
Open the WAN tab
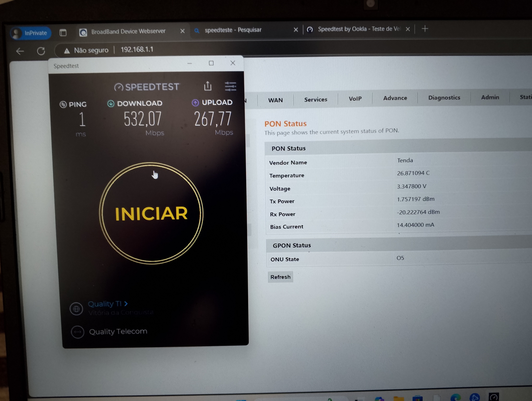click(275, 100)
